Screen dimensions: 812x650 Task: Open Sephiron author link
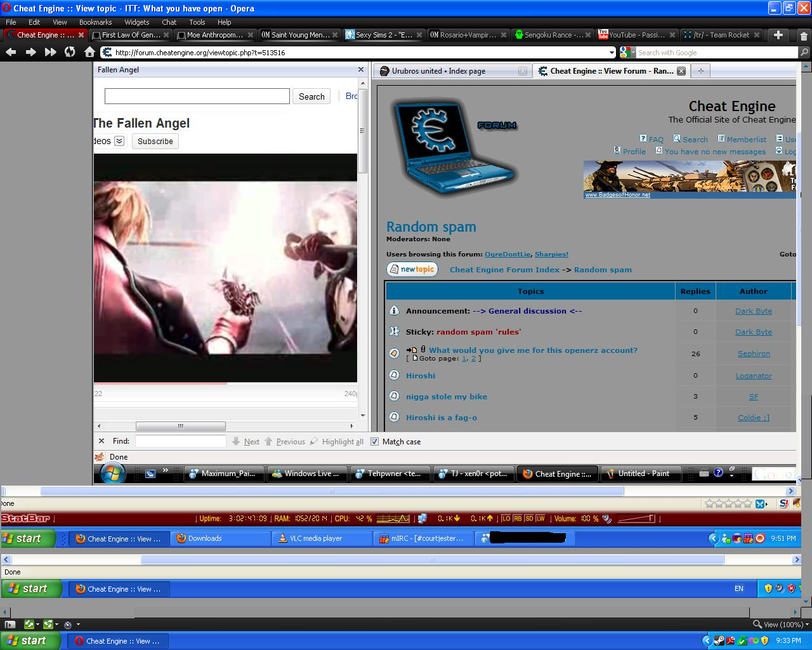[754, 354]
